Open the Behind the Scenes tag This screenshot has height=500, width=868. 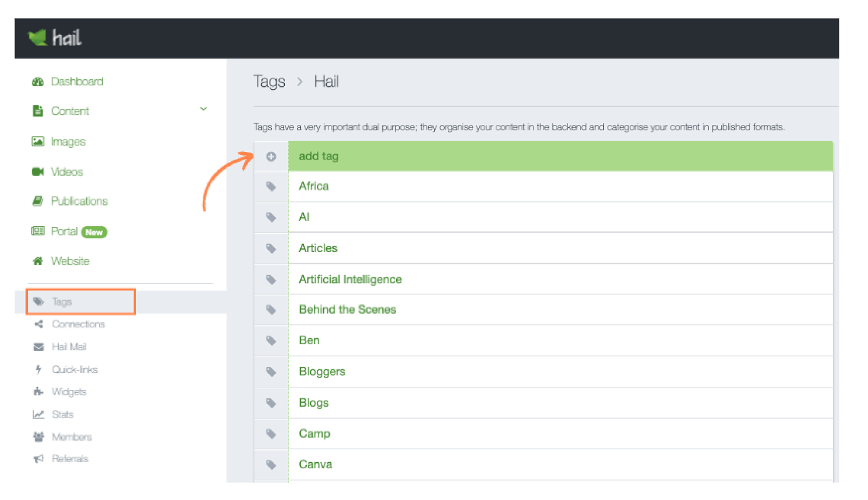pos(347,309)
